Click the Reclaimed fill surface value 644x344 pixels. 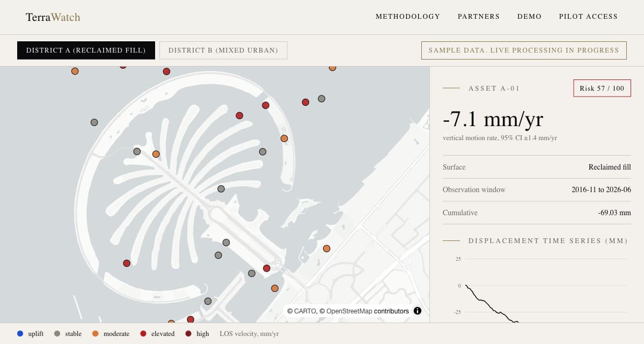coord(610,167)
